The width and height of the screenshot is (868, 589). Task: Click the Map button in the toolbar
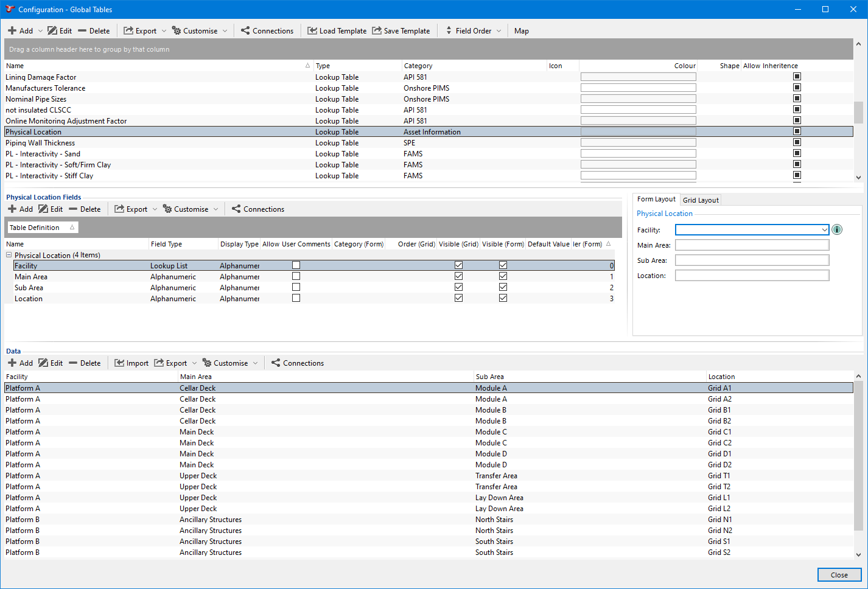(x=521, y=31)
